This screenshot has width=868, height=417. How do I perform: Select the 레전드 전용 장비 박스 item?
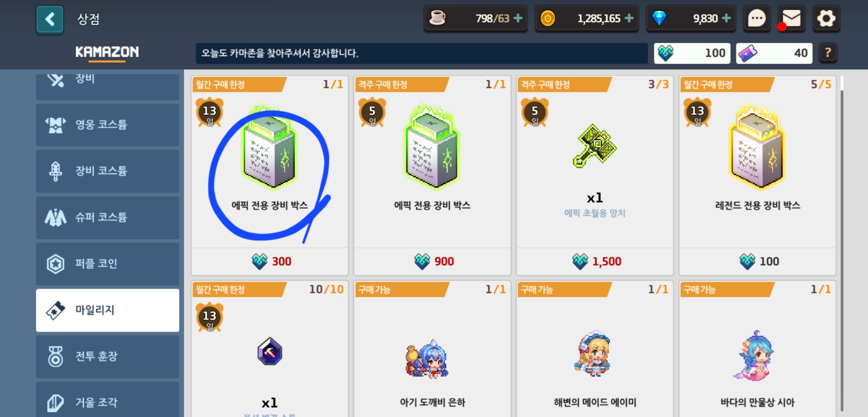tap(758, 176)
